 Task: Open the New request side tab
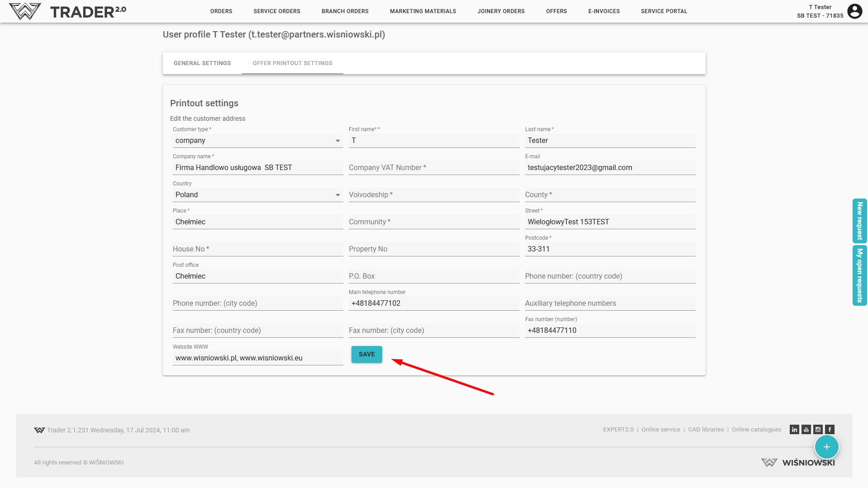point(859,221)
